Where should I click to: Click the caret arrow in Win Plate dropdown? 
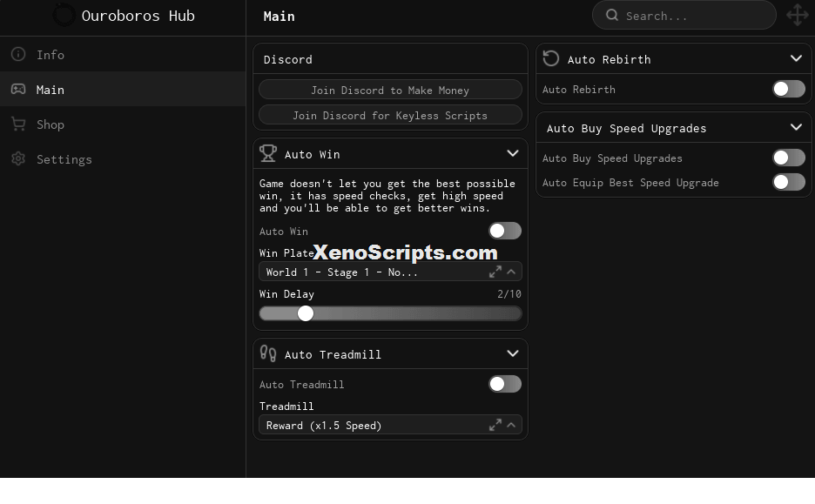pos(511,272)
